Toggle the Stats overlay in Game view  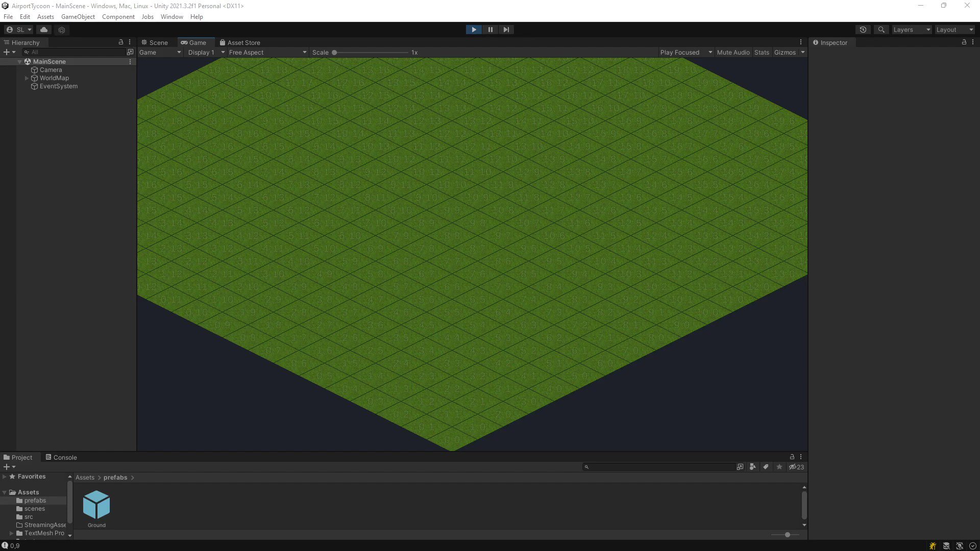click(761, 52)
